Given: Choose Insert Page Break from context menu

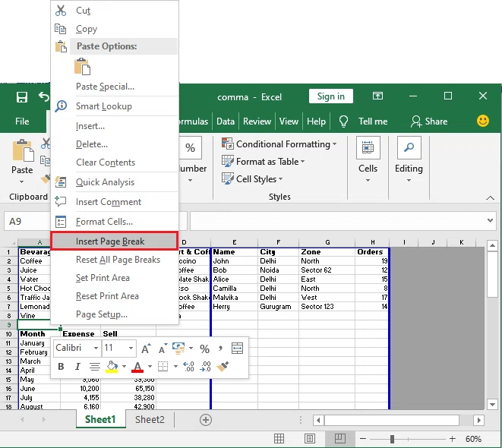Looking at the screenshot, I should 114,241.
